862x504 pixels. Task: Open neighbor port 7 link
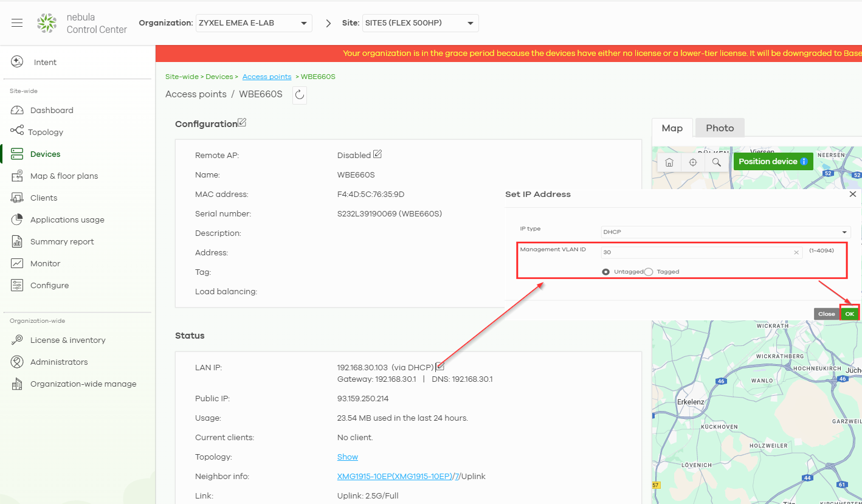(457, 476)
